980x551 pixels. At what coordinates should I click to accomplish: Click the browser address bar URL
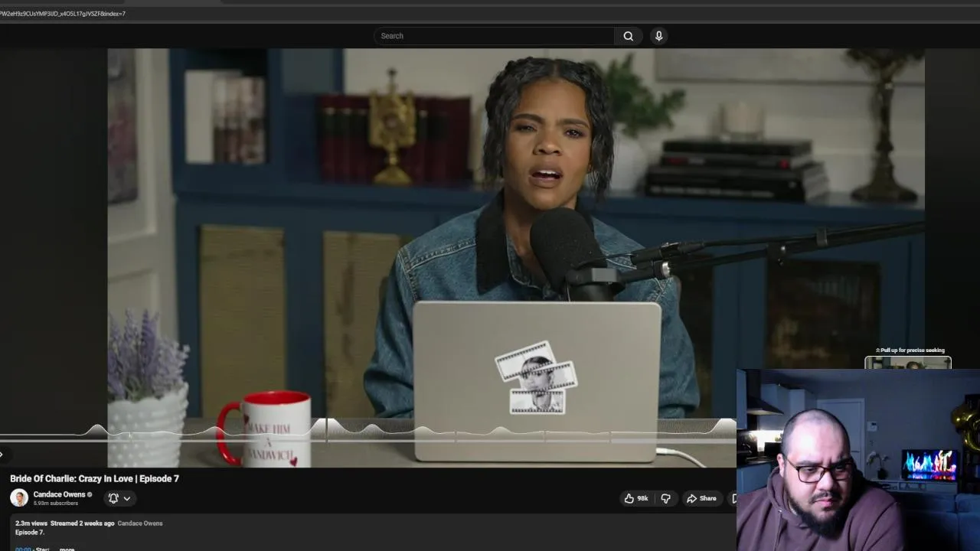coord(63,14)
